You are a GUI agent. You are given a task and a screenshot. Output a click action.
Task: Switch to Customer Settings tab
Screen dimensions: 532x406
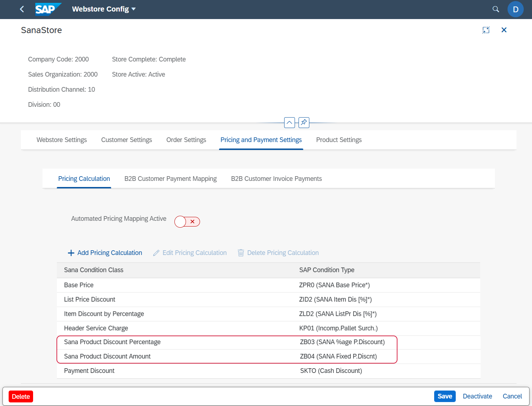[x=127, y=140]
